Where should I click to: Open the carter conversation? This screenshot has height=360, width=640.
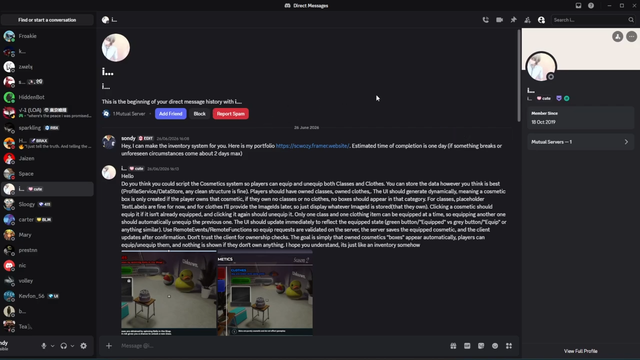coord(47,220)
